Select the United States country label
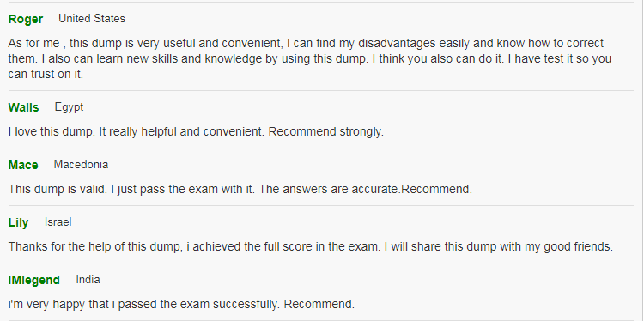This screenshot has height=321, width=644. [x=92, y=19]
